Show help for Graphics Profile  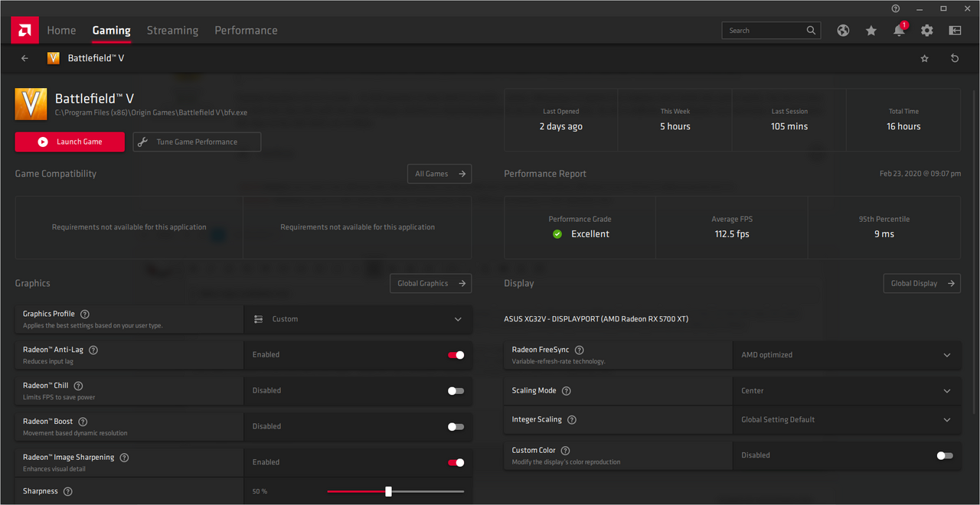(85, 314)
